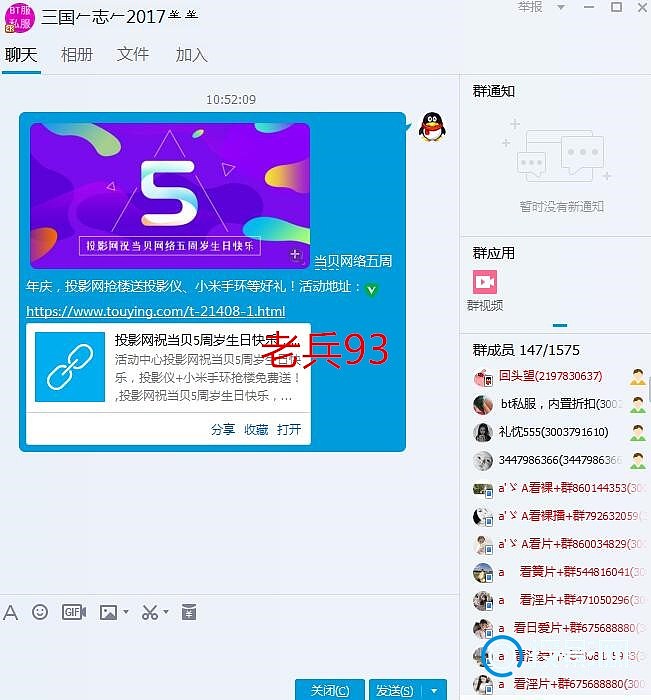Image resolution: width=651 pixels, height=700 pixels.
Task: Expand the dropdown arrow beside 举报
Action: pos(561,7)
